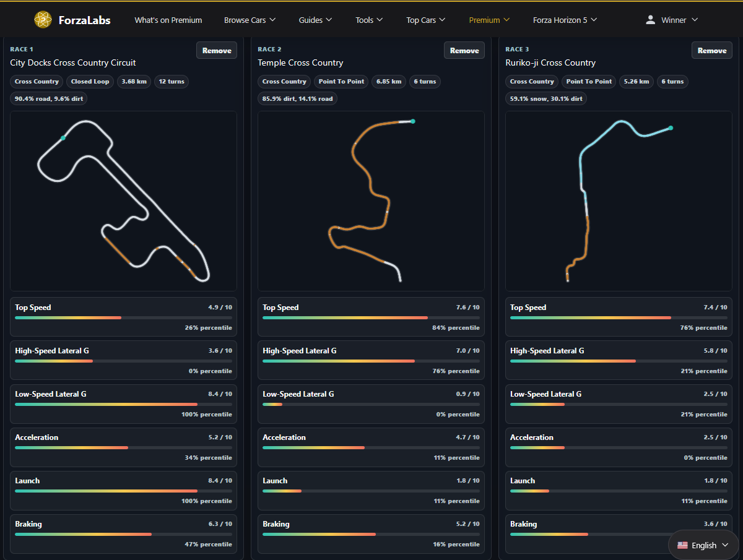Click Race 1 Low-Speed Lateral G bar
743x560 pixels.
click(124, 404)
